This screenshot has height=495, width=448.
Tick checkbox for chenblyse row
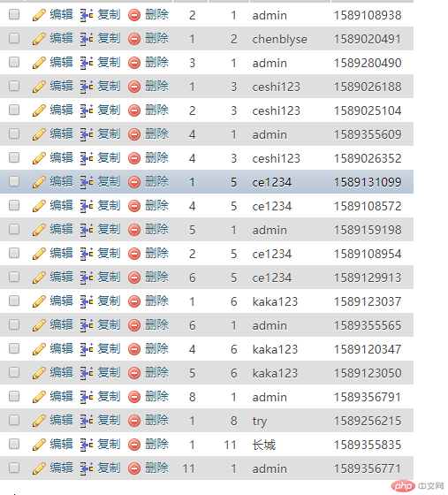tap(14, 38)
